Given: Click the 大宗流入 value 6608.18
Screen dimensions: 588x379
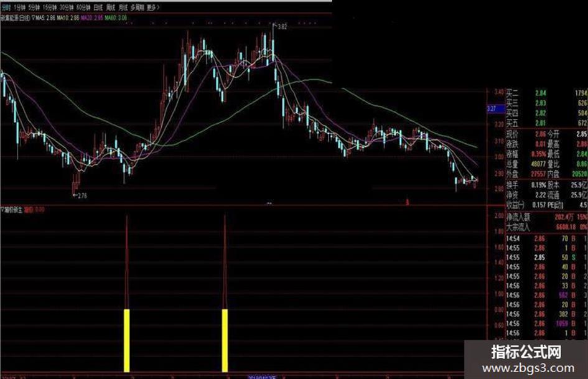Looking at the screenshot, I should click(566, 227).
